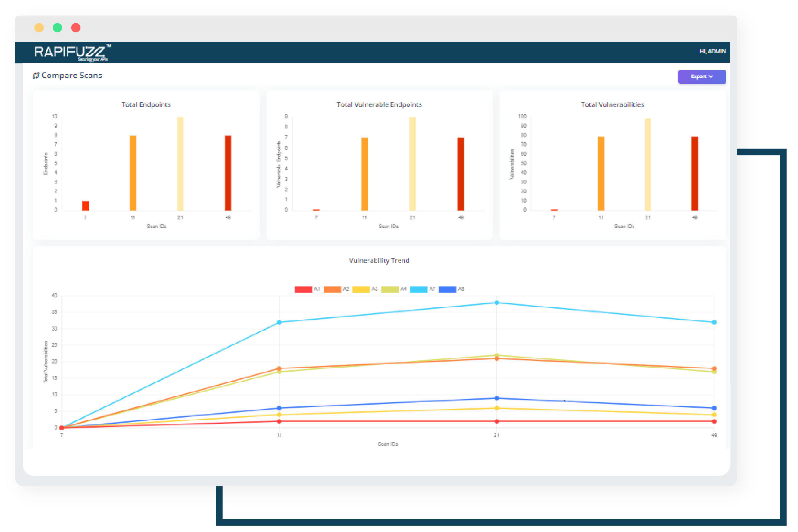
Task: Click scan 49 bar in Total Endpoints
Action: (228, 173)
